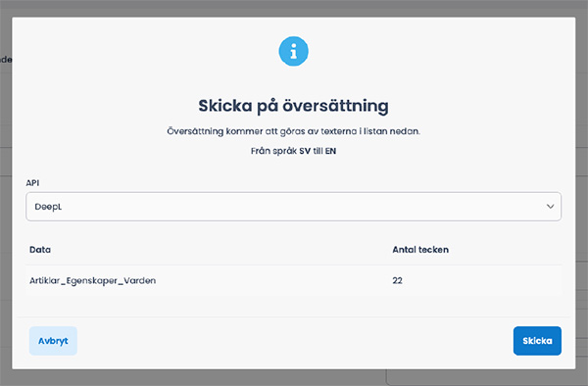Screen dimensions: 588x386
Task: Select the Data column header
Action: coord(40,250)
